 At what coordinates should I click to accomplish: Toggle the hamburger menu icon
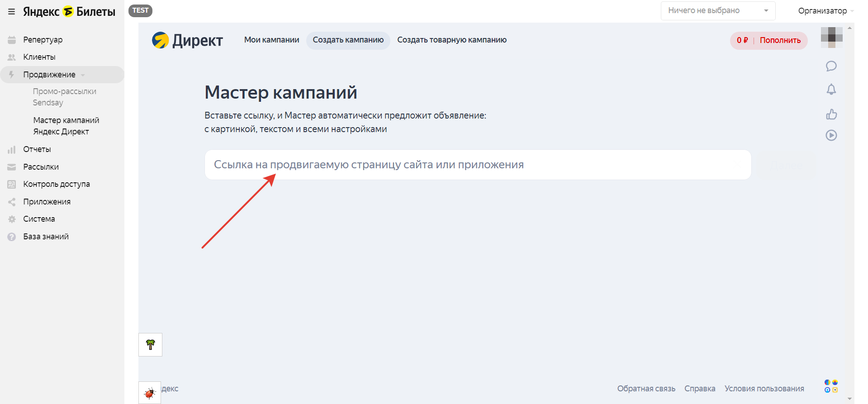pyautogui.click(x=12, y=12)
